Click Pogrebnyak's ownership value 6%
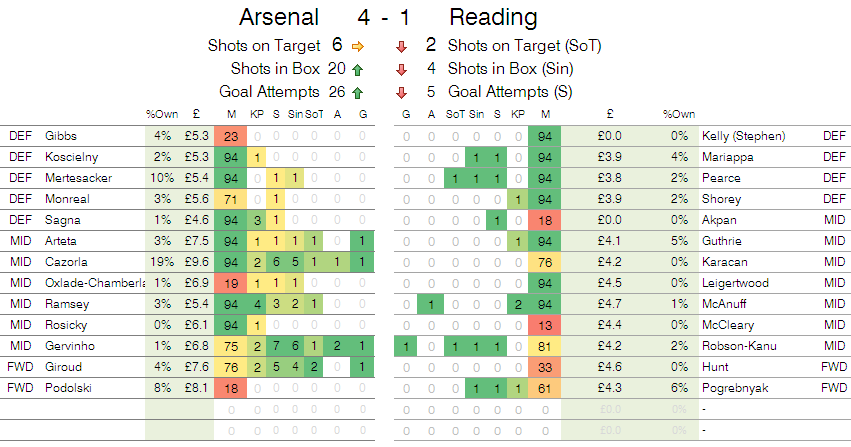The image size is (851, 447). [x=679, y=388]
